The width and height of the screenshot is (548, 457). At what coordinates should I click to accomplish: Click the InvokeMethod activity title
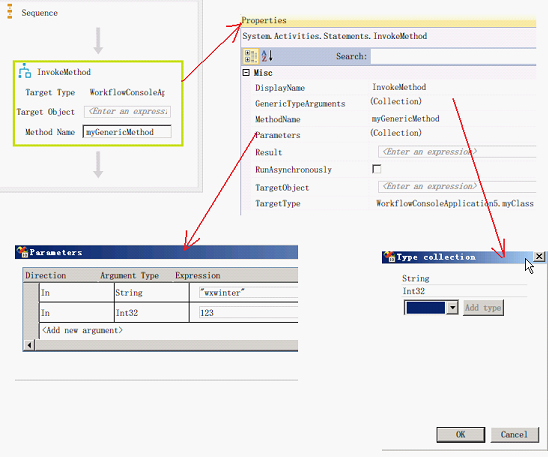[x=64, y=72]
